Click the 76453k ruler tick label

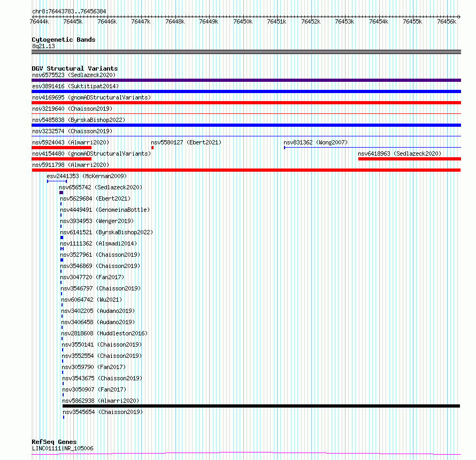pos(344,21)
